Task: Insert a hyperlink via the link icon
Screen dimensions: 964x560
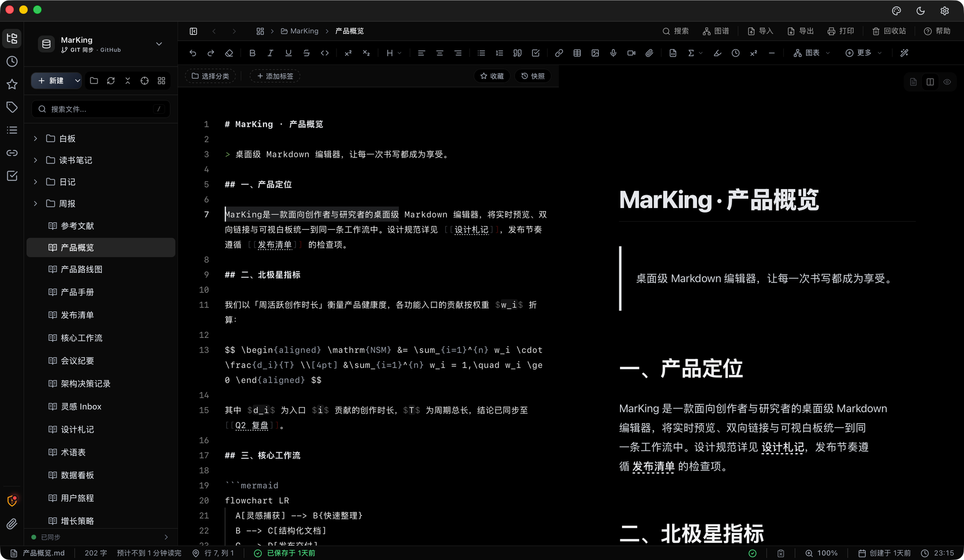Action: coord(559,53)
